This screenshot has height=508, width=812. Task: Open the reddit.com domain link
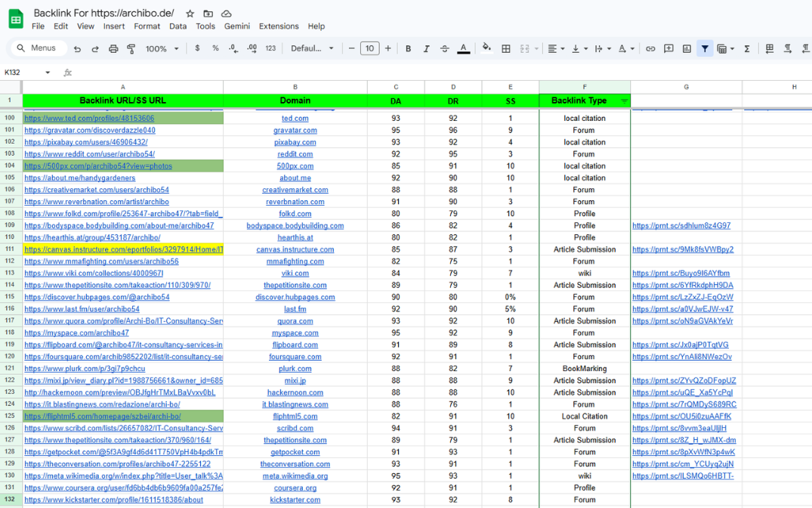coord(295,154)
